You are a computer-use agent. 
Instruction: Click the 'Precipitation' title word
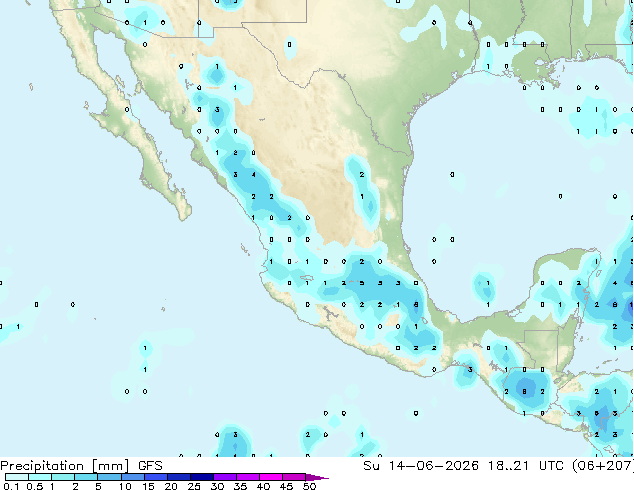[42, 466]
